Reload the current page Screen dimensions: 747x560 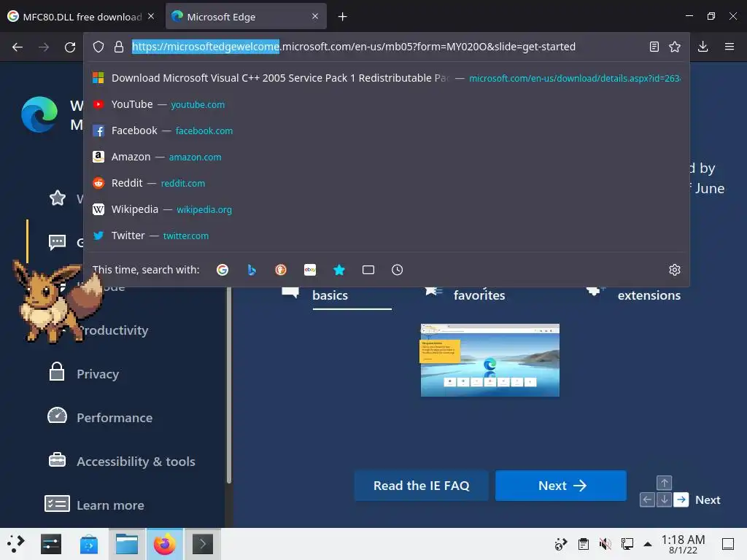tap(70, 47)
